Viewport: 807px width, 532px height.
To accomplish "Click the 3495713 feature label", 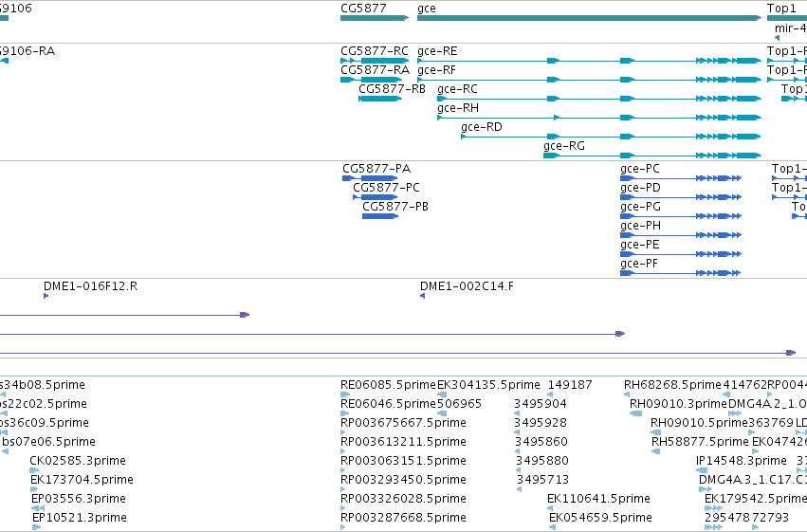I will tap(542, 480).
